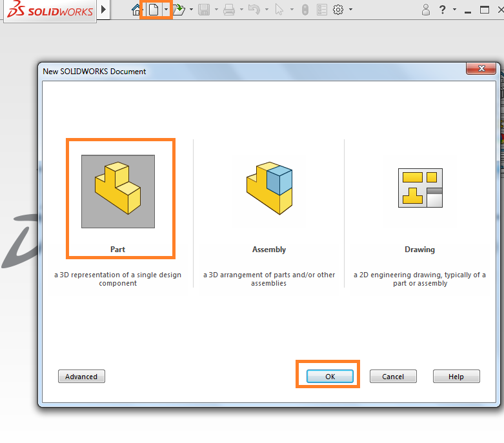Click the Select cursor tool icon
504x443 pixels.
[x=279, y=10]
